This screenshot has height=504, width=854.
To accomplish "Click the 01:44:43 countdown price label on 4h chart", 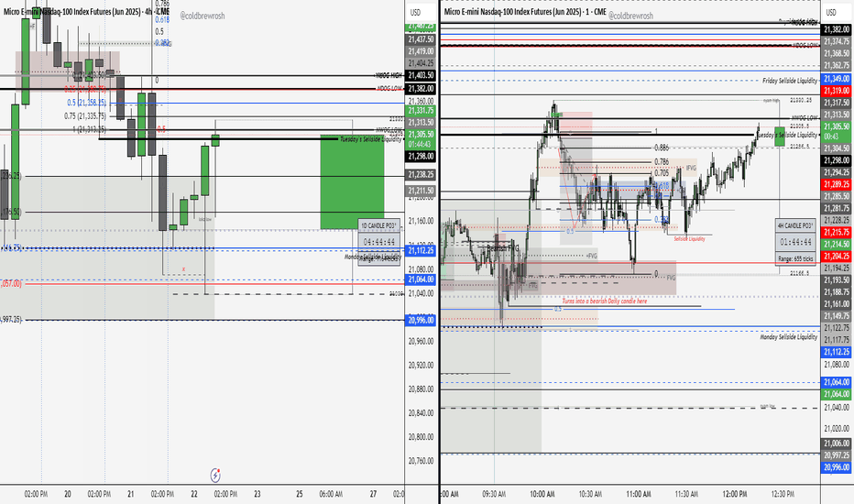I will point(421,145).
